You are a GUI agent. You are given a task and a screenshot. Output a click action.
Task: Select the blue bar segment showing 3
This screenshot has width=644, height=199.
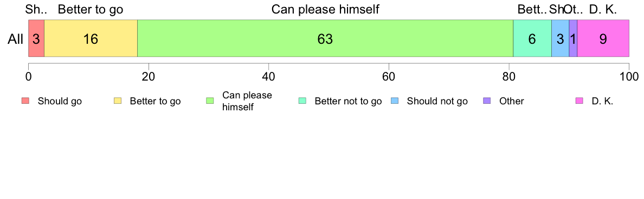(x=560, y=38)
